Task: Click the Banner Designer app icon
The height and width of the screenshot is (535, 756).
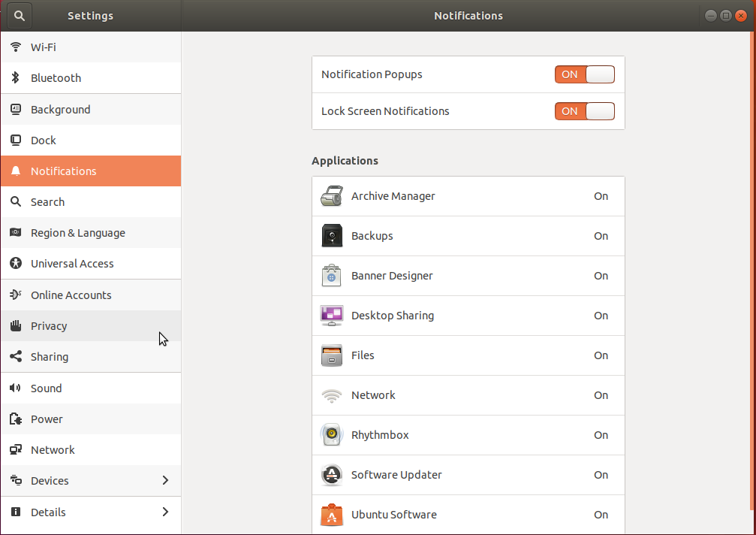Action: point(332,276)
